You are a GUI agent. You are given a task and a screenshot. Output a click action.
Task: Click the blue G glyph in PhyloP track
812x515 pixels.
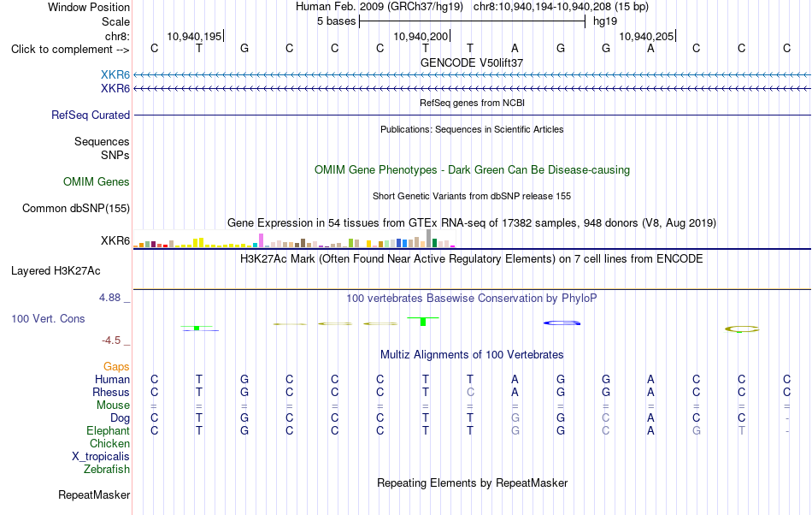click(562, 323)
